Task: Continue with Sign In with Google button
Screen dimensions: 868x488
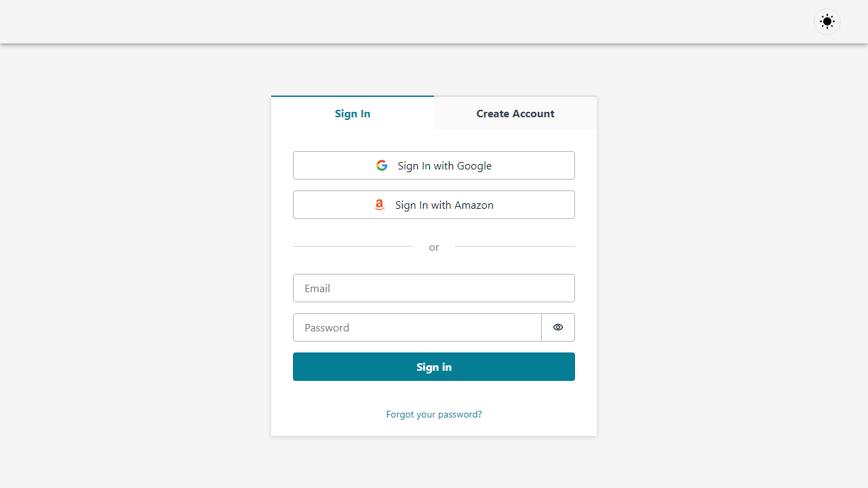Action: [434, 165]
